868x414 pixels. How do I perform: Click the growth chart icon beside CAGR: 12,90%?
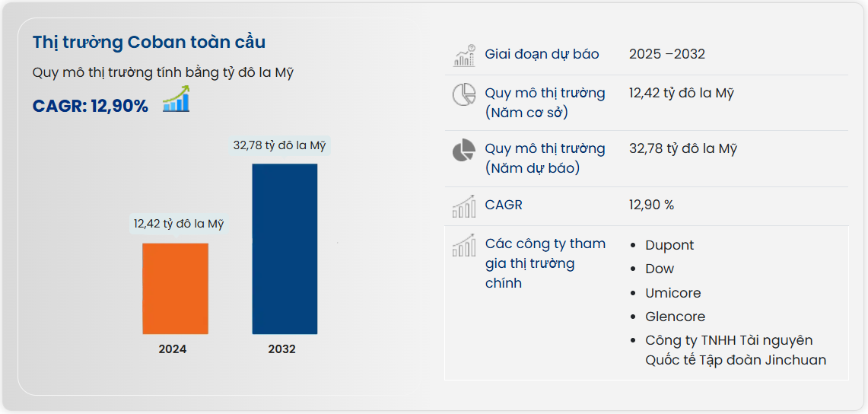tap(176, 100)
